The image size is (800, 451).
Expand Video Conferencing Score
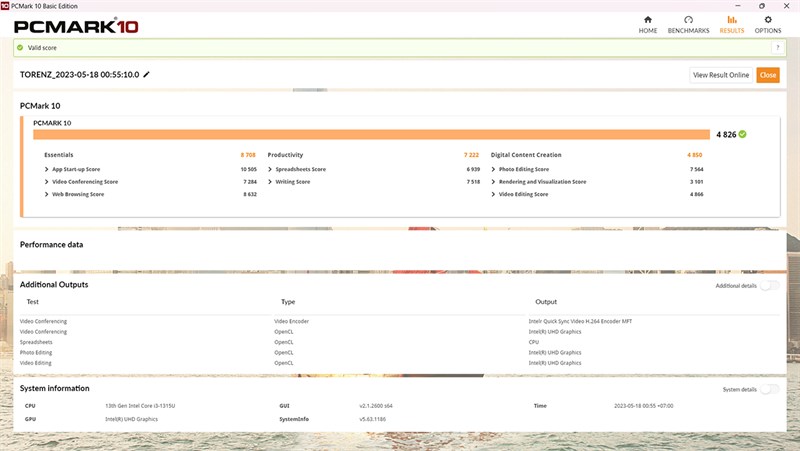pos(46,182)
